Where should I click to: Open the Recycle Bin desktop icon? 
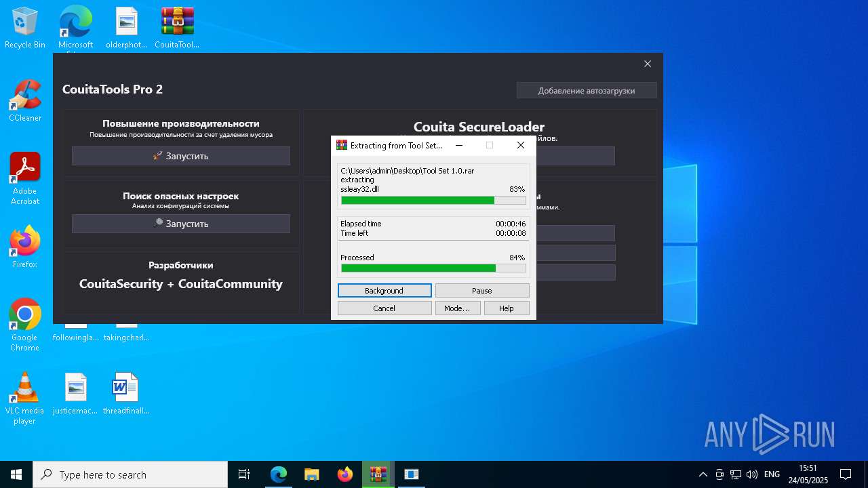(25, 28)
